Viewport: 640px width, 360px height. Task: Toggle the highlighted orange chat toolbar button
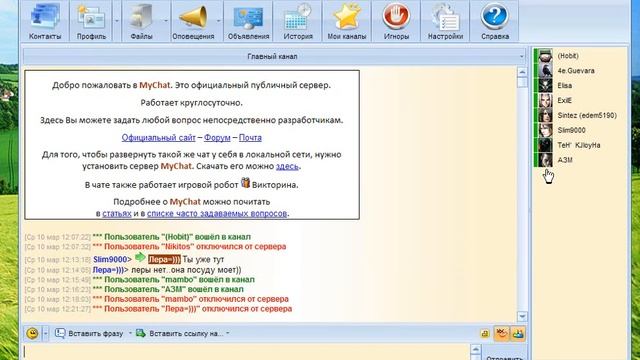pyautogui.click(x=501, y=333)
